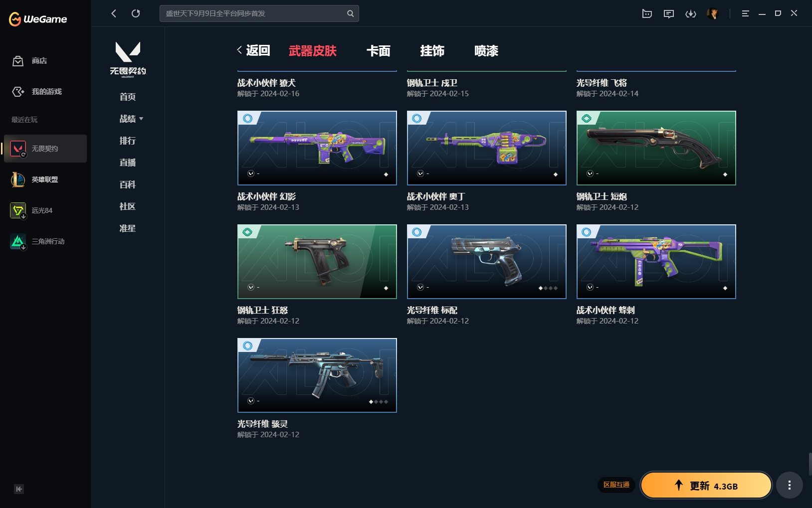Click the chroma circle on 狂怒 card
The image size is (812, 508).
pos(251,287)
